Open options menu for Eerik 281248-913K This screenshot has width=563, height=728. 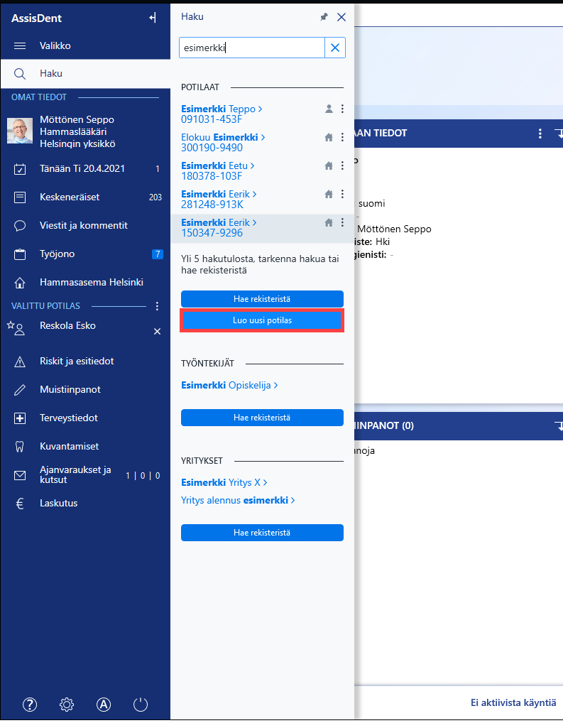(x=342, y=194)
